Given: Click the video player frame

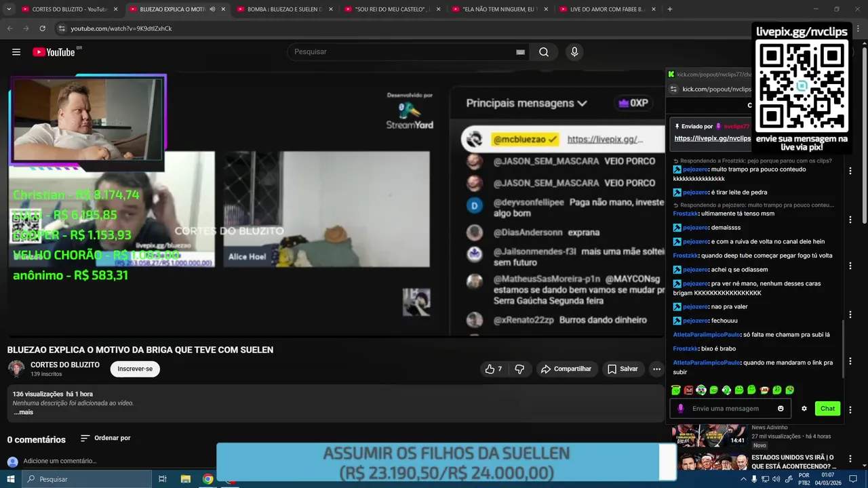Looking at the screenshot, I should coord(336,203).
